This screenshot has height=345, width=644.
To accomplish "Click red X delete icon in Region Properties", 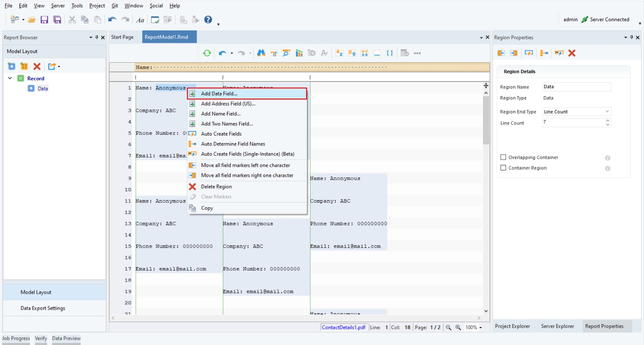I will point(572,53).
